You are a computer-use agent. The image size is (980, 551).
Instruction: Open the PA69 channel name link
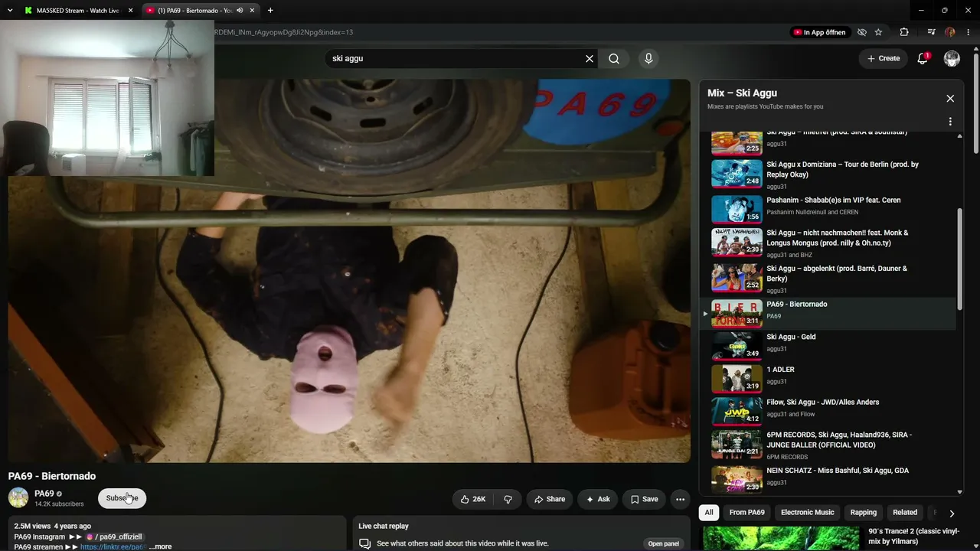(44, 494)
